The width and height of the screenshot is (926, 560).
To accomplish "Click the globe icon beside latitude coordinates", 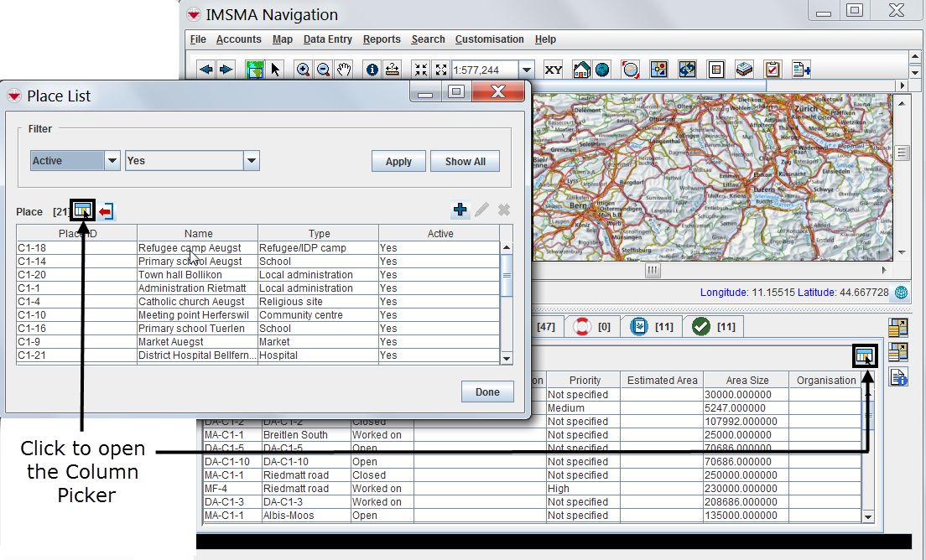I will 902,293.
